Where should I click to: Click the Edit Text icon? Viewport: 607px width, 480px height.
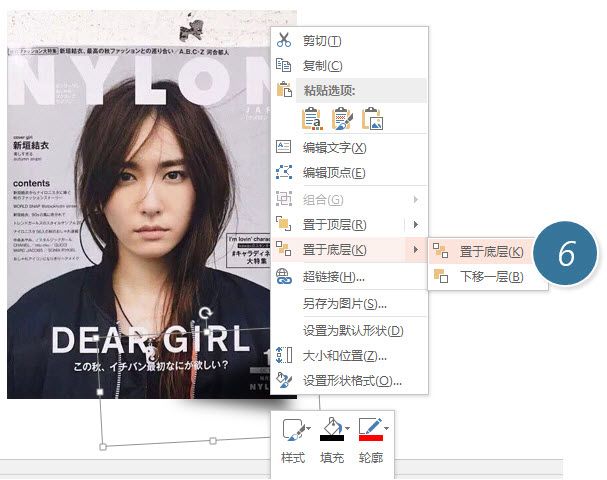[283, 147]
